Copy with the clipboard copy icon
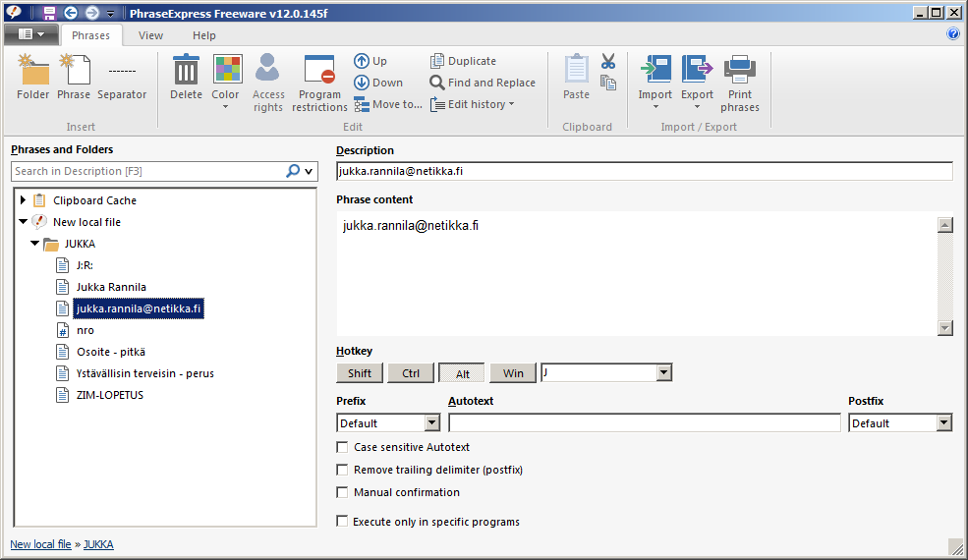This screenshot has width=968, height=560. point(608,83)
